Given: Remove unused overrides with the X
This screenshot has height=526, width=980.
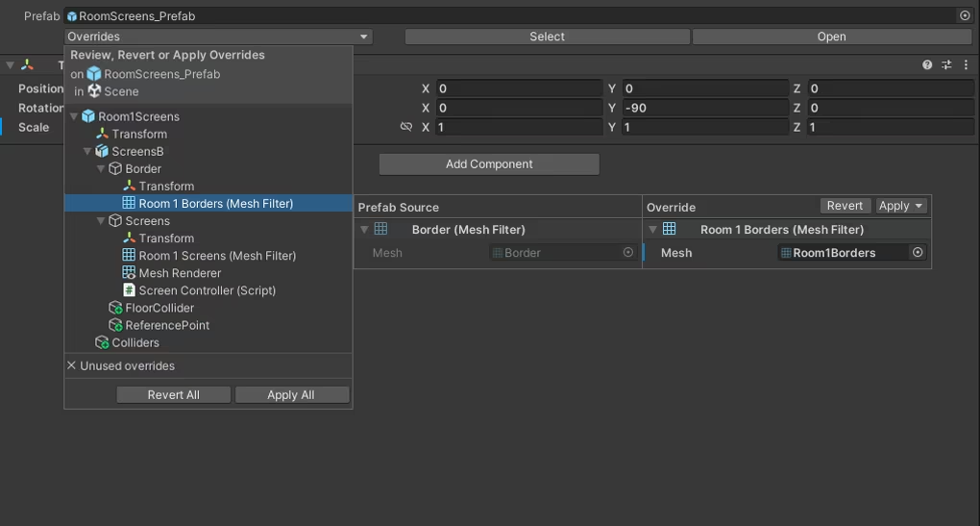Looking at the screenshot, I should [71, 365].
